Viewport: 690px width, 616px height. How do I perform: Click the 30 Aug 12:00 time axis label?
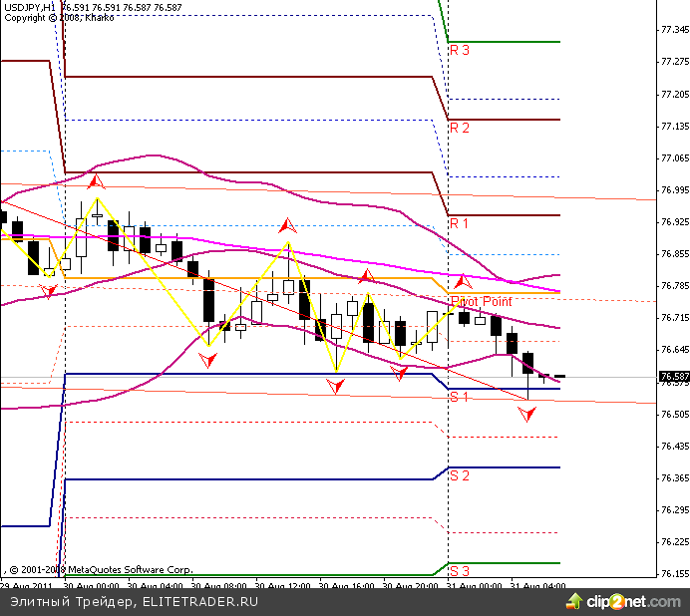point(279,586)
